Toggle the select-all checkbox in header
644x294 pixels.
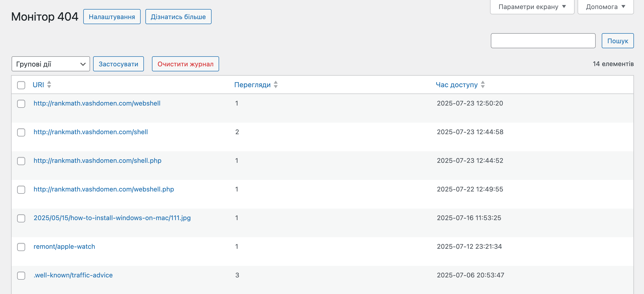(21, 85)
